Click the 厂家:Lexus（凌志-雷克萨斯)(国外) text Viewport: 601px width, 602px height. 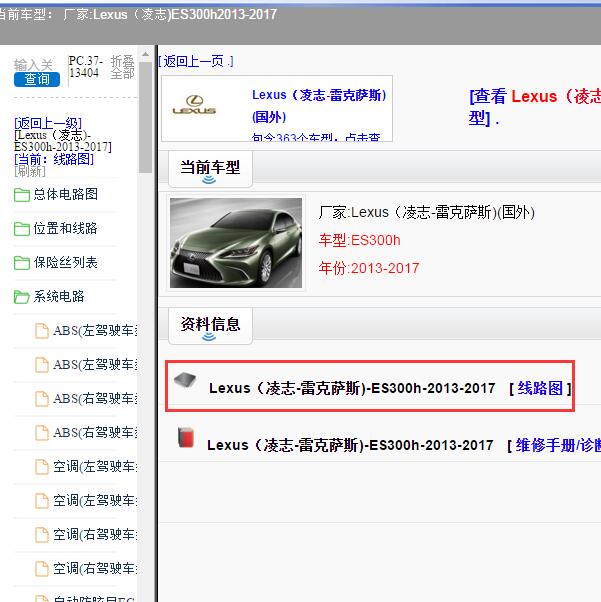coord(427,212)
